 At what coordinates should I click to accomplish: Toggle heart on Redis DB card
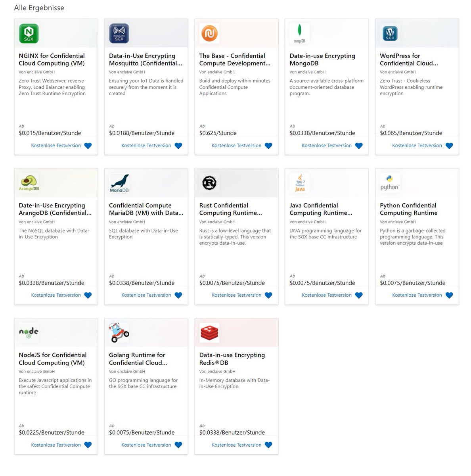(x=268, y=445)
